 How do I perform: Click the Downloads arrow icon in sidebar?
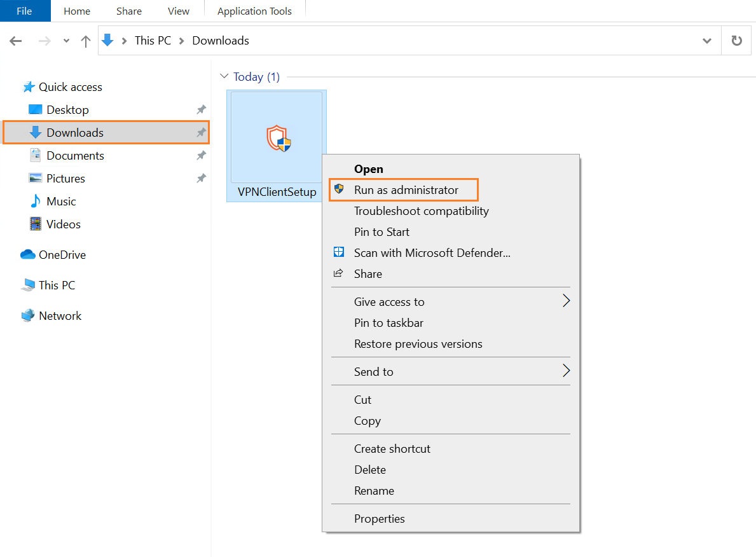(x=35, y=132)
